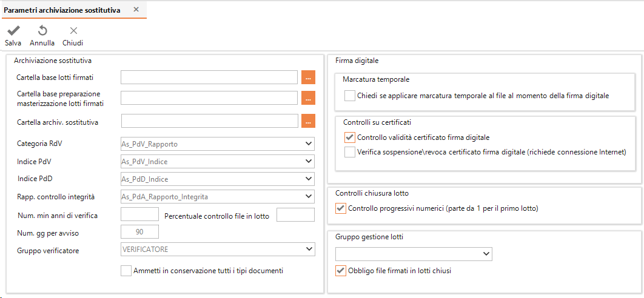Browse folder for Cartella archiv. sostitutiva
Image resolution: width=644 pixels, height=298 pixels.
click(x=309, y=121)
